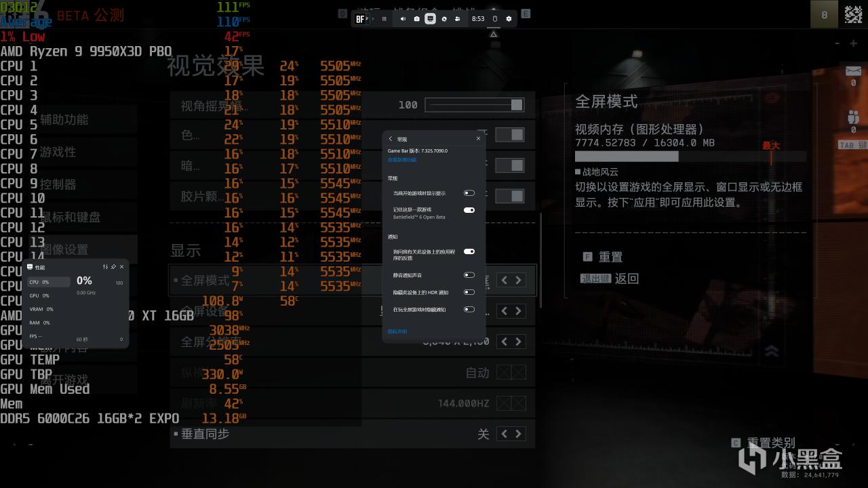Click the double chevron up icon
Viewport: 868px width, 488px height.
[771, 350]
